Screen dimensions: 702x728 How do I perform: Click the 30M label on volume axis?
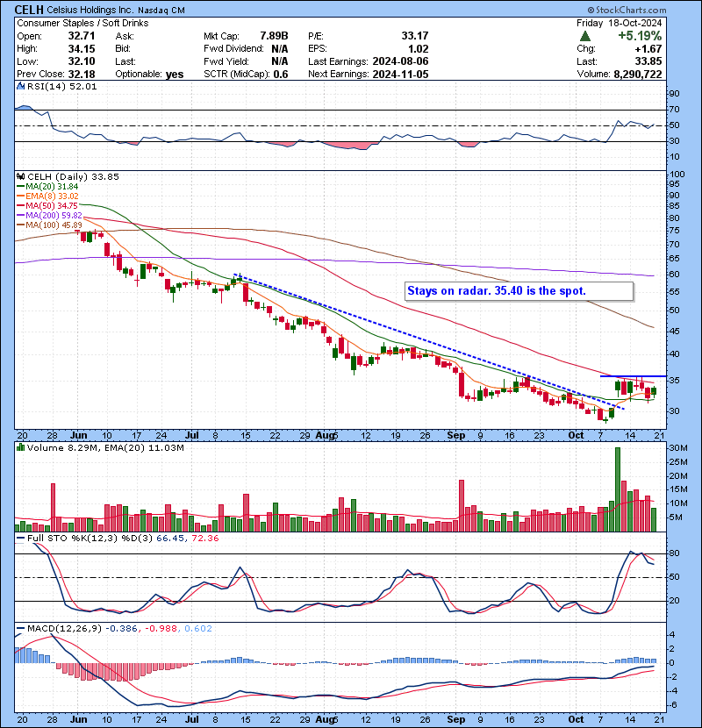[677, 448]
